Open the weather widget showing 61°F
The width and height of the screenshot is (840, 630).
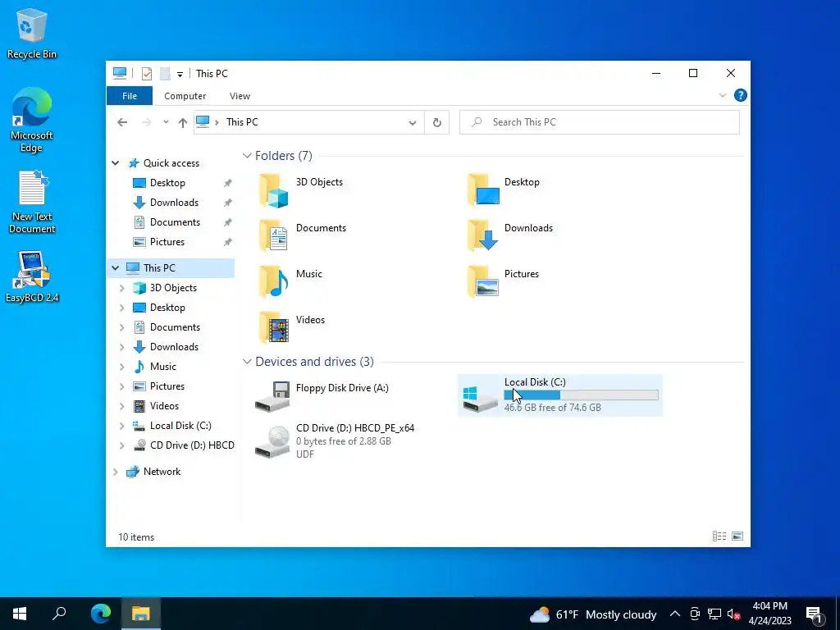(593, 614)
